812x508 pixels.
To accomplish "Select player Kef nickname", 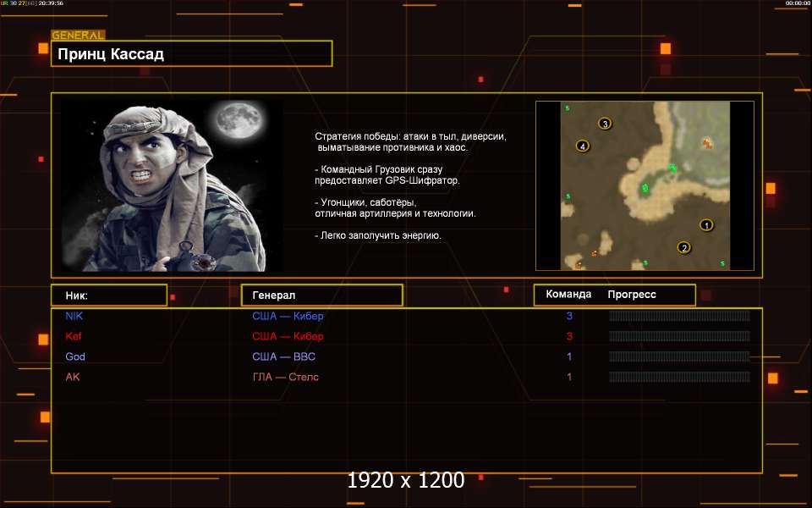I will tap(74, 336).
